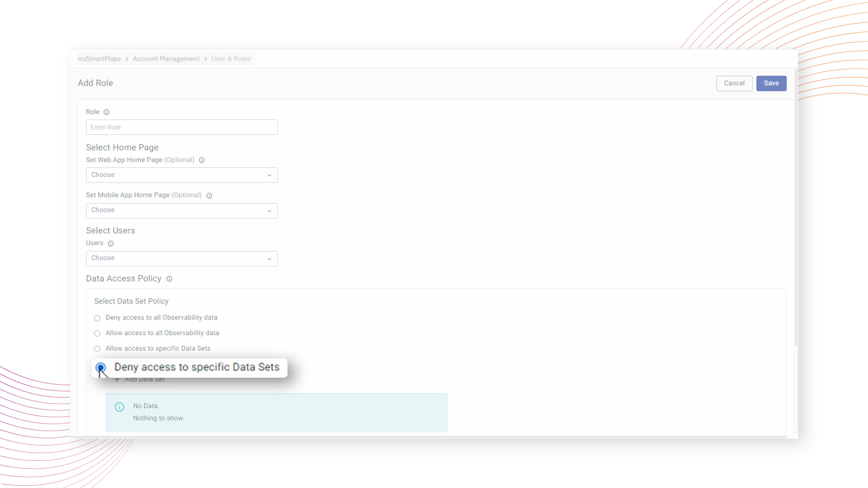This screenshot has width=868, height=488.
Task: Click the info icon in No Data banner
Action: tap(119, 407)
